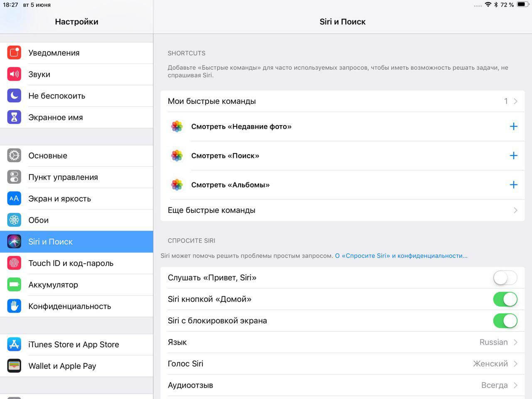Tap the Настройки sidebar title
This screenshot has width=532, height=399.
[x=76, y=22]
